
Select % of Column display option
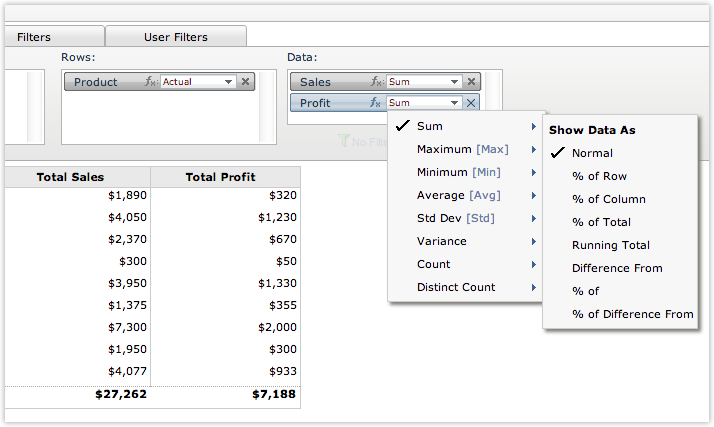[x=608, y=199]
